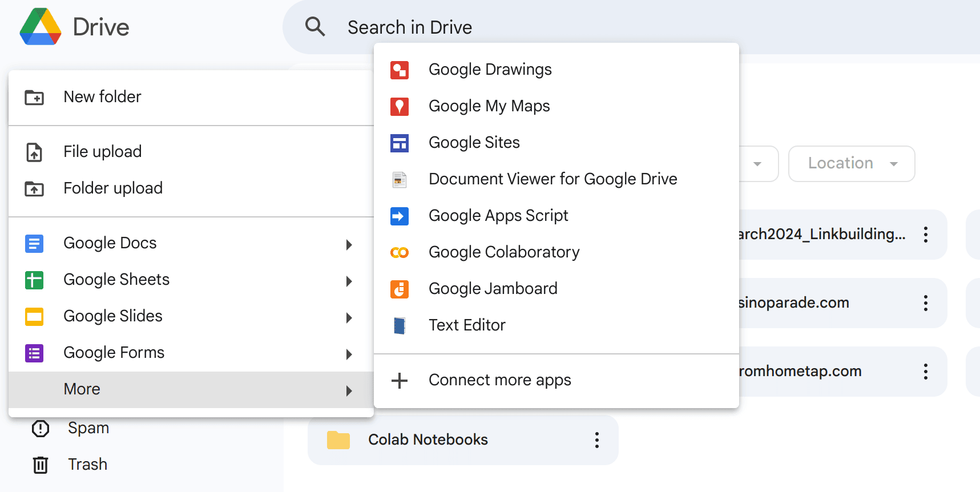Select Google Slides in the New menu
This screenshot has height=492, width=980.
(191, 317)
